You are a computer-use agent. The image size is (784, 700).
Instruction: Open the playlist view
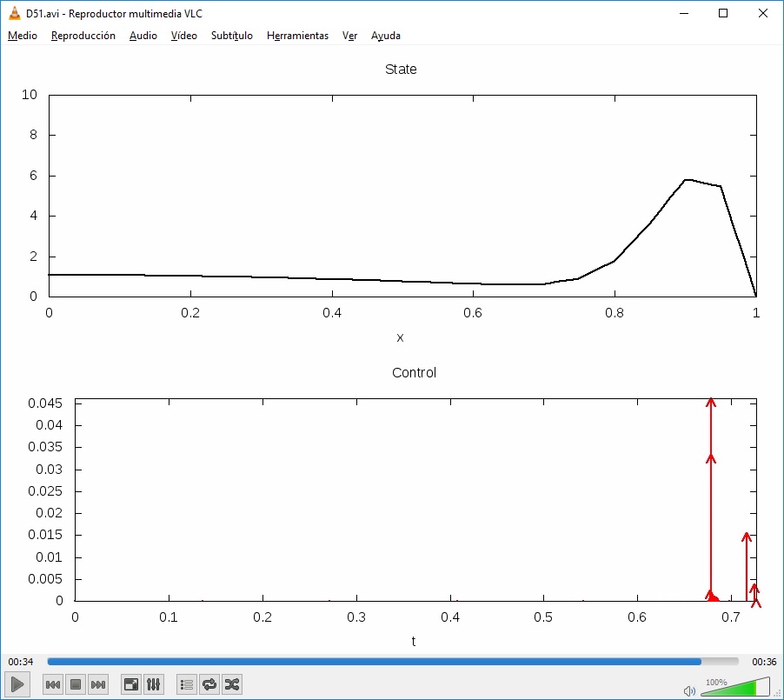[x=186, y=684]
